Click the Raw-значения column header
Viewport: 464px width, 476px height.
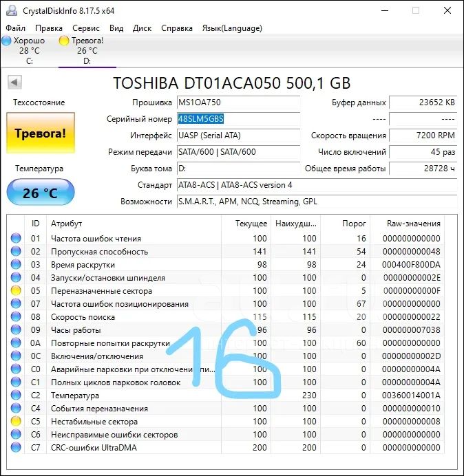[407, 224]
